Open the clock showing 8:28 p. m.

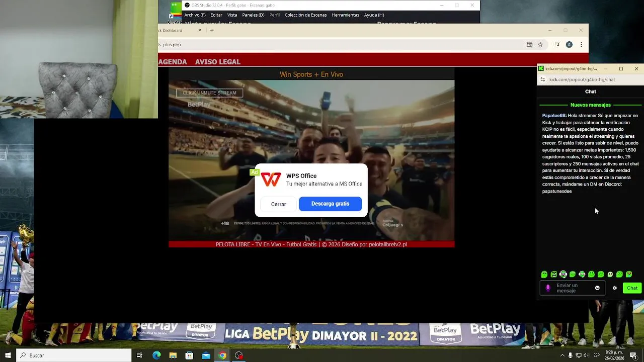[615, 355]
